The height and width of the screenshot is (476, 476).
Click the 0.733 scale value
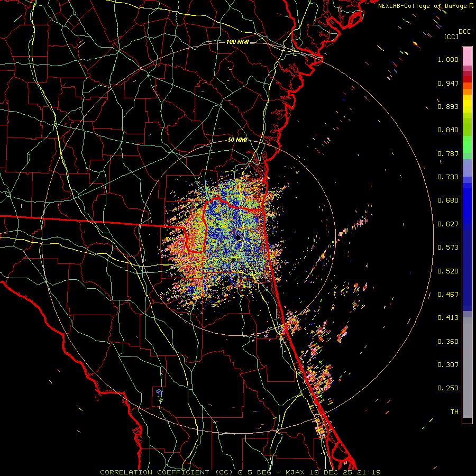pos(448,177)
